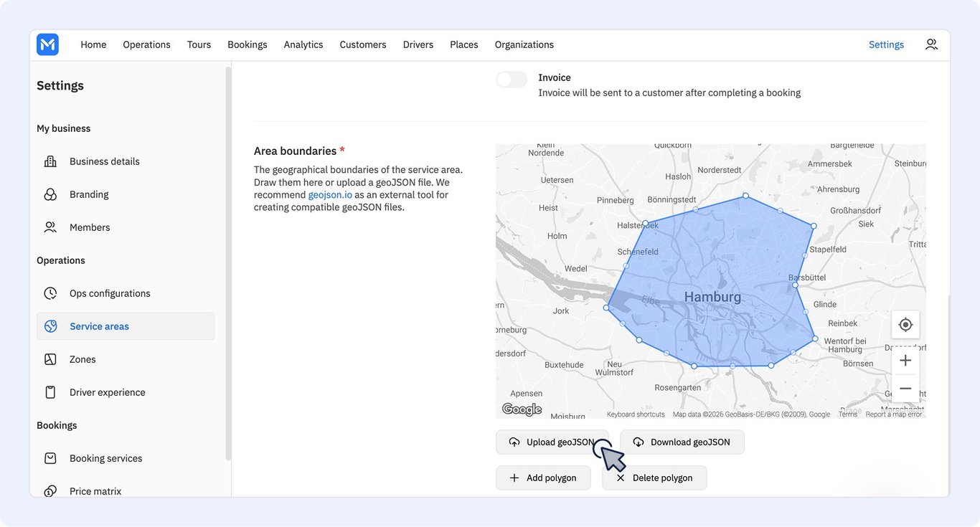This screenshot has height=527, width=980.
Task: Open the geojson.io link
Action: point(330,194)
